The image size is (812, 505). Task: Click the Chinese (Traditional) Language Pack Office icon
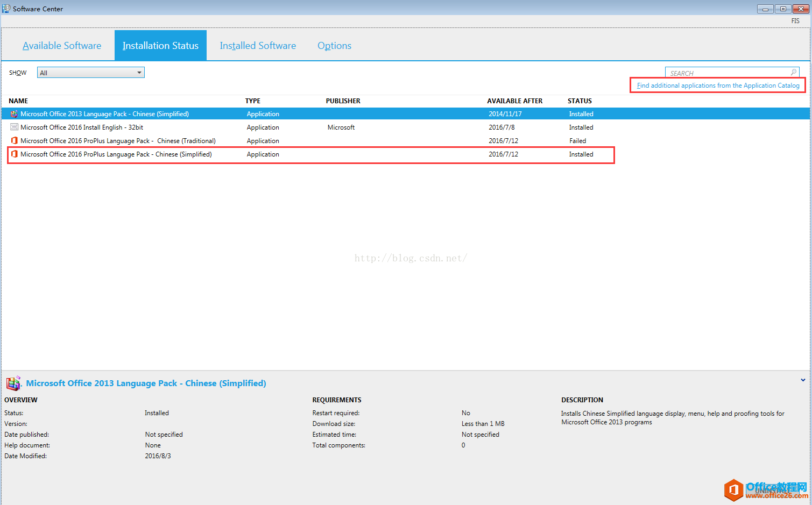[14, 141]
